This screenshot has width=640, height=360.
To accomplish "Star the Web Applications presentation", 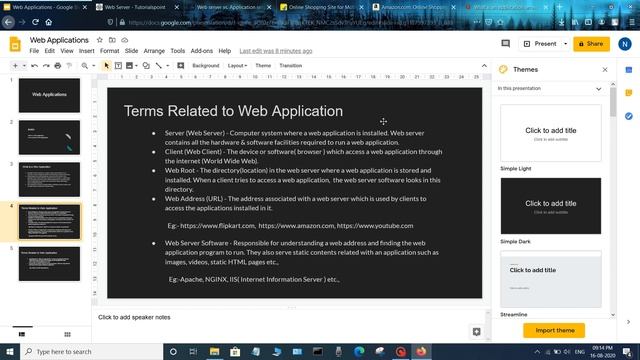I will 100,40.
